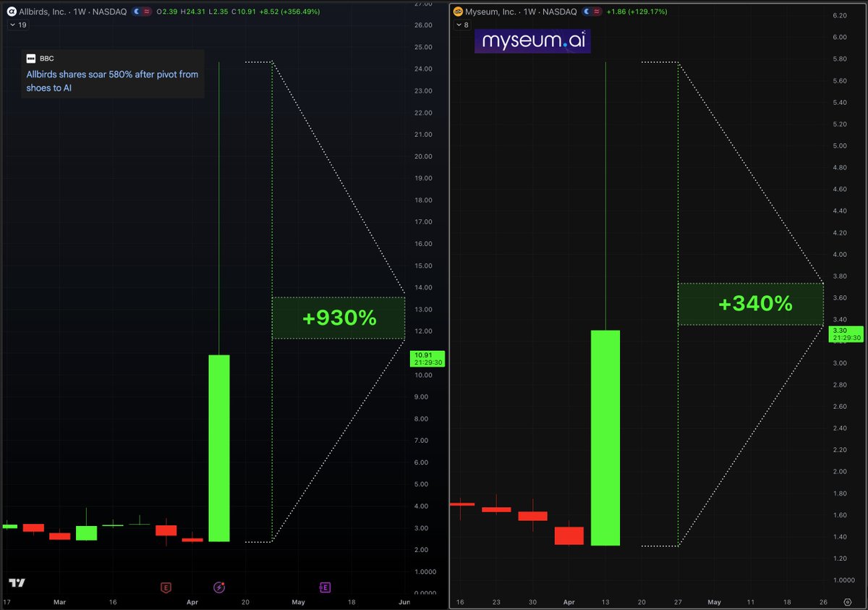Open chart settings gear in Myseum chart
This screenshot has width=868, height=610.
847,602
